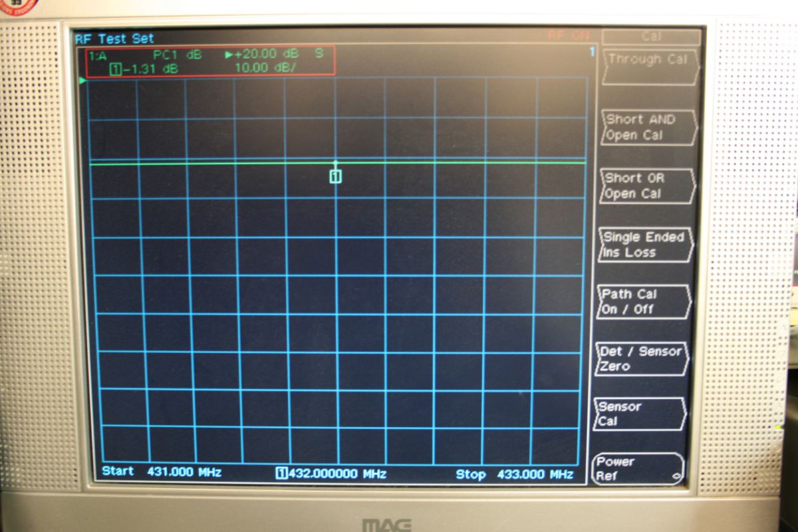
Task: Click the PC1 dB label
Action: click(x=176, y=55)
